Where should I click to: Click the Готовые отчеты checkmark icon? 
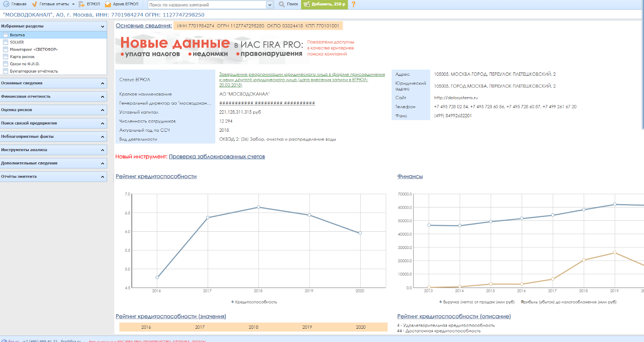35,4
